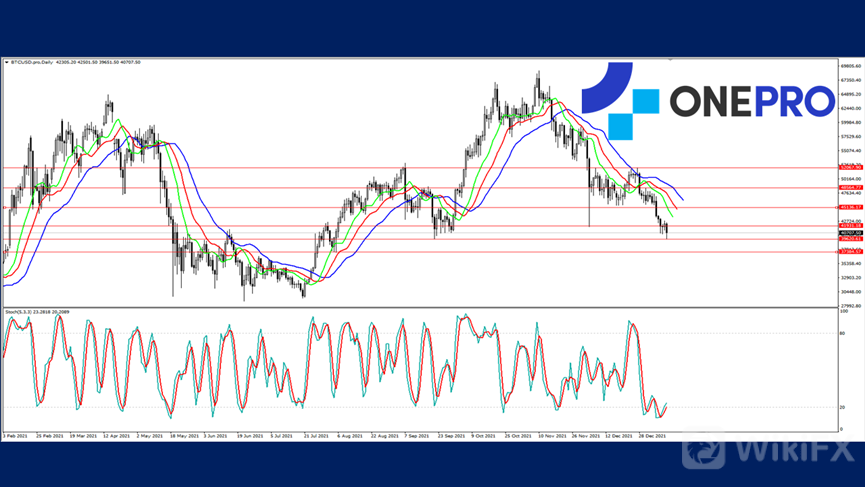The width and height of the screenshot is (865, 487).
Task: Select the 52067.90 red price label
Action: pos(851,167)
